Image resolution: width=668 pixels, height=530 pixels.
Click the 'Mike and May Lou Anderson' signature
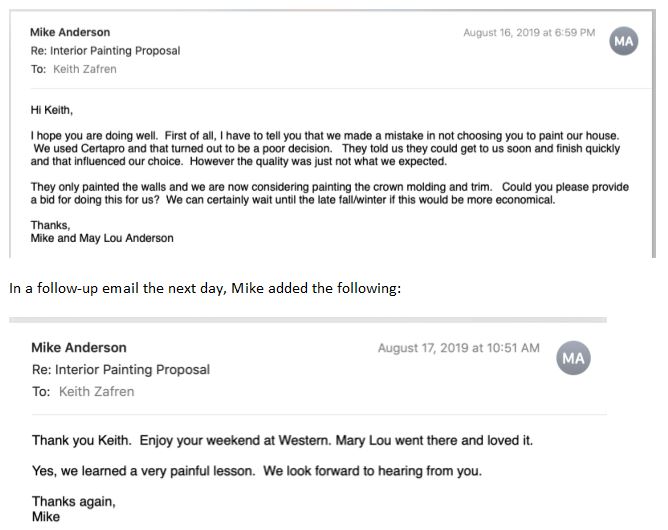point(102,238)
